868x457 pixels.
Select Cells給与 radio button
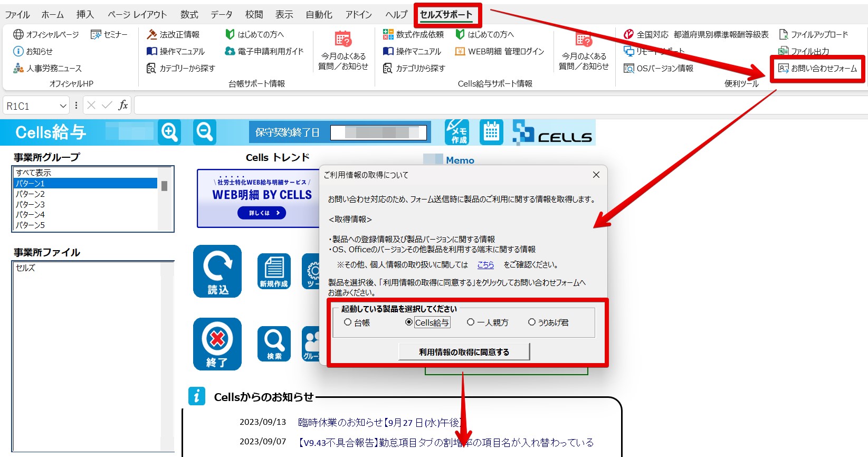[427, 322]
